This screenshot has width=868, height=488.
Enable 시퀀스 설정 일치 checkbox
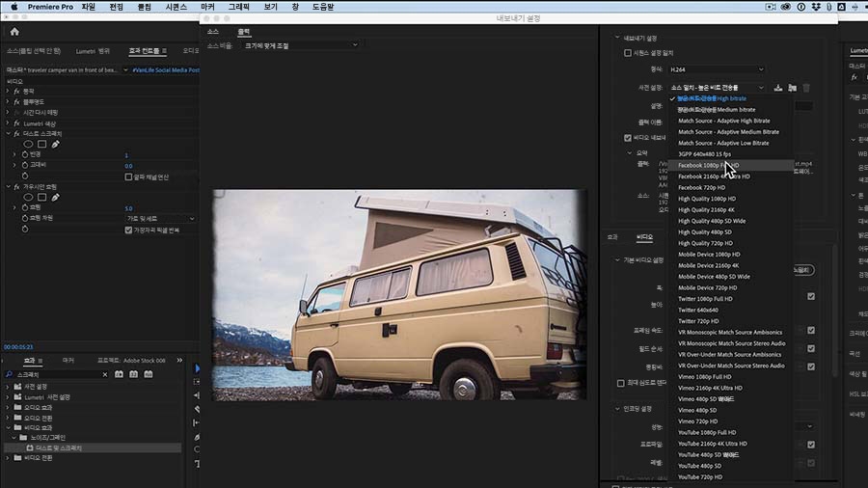tap(627, 53)
